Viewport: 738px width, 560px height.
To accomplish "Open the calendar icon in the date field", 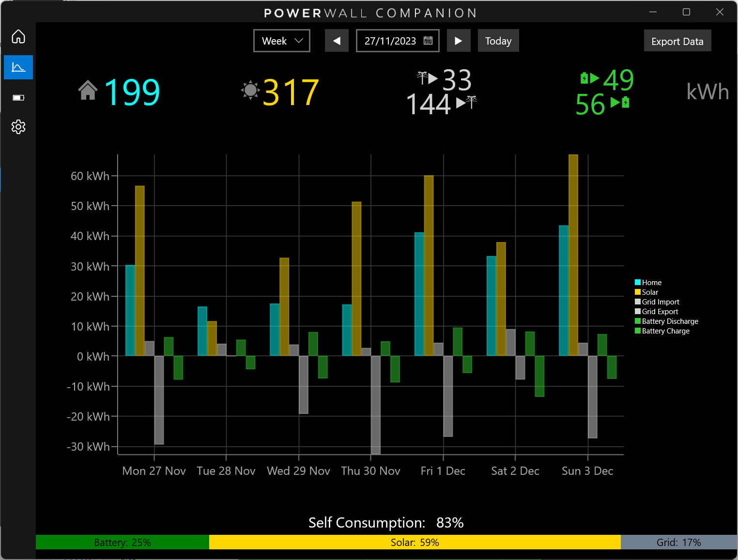I will (x=428, y=41).
